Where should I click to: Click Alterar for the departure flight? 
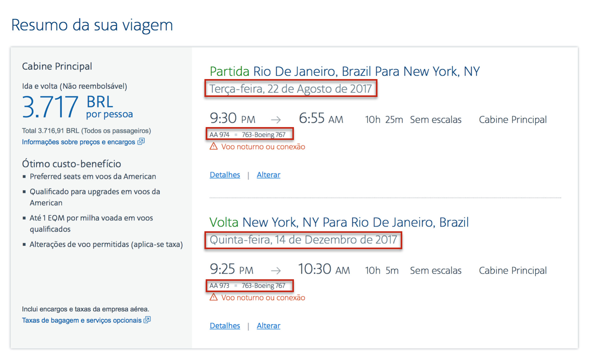point(268,175)
